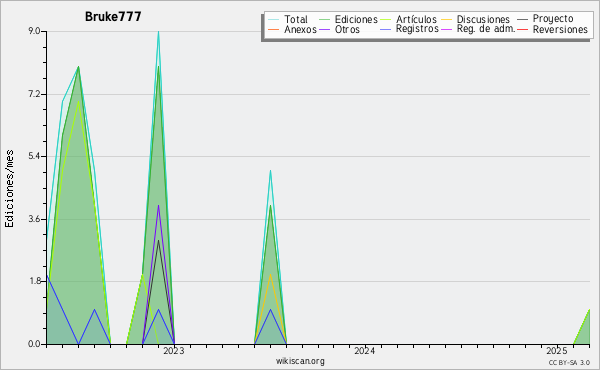
Task: Click the 1.8 y-axis value
Action: pyautogui.click(x=34, y=281)
